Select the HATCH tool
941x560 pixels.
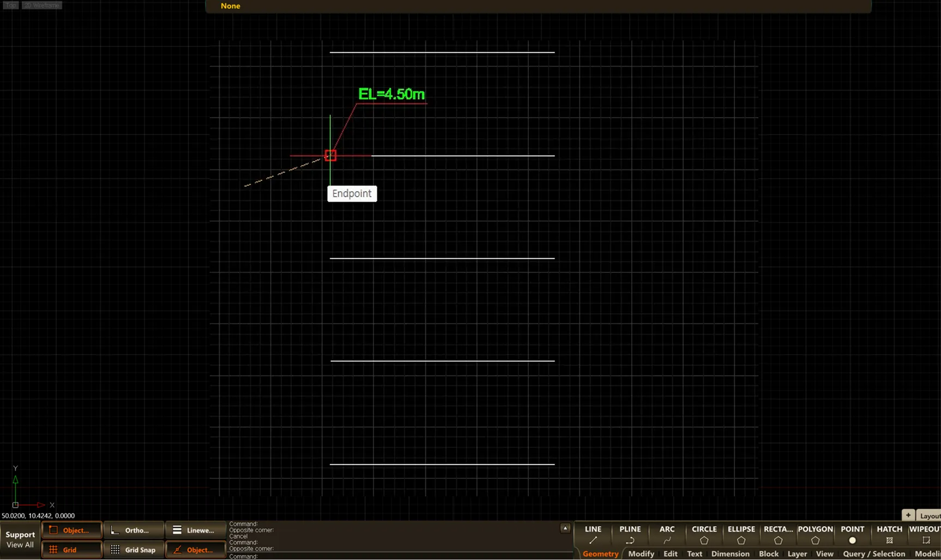coord(889,534)
